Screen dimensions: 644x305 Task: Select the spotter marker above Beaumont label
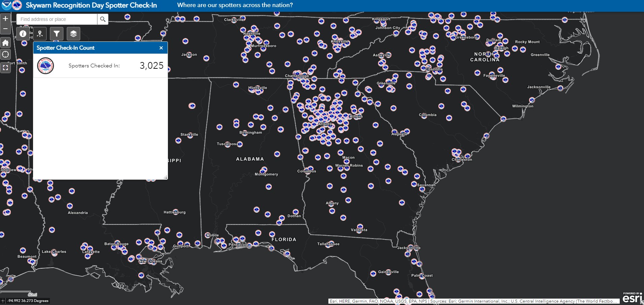click(x=23, y=250)
